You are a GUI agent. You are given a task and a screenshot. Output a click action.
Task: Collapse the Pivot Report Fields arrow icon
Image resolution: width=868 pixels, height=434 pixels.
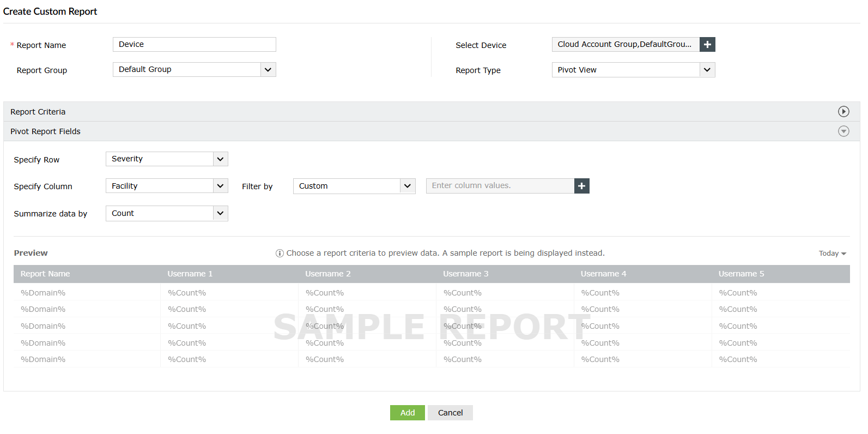point(843,131)
